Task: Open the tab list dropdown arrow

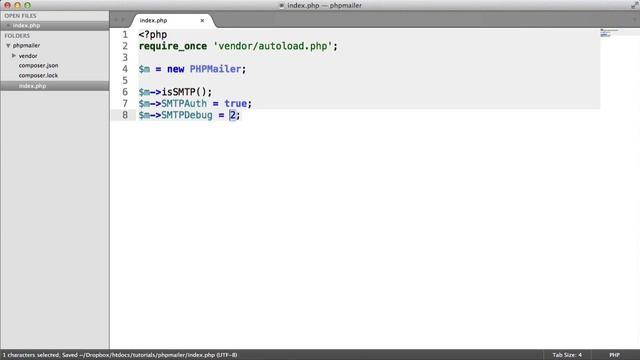Action: (635, 20)
